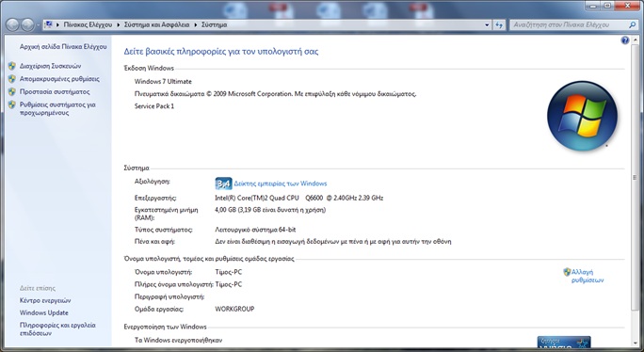Click the WORKGROUP value
This screenshot has width=644, height=352.
point(234,309)
